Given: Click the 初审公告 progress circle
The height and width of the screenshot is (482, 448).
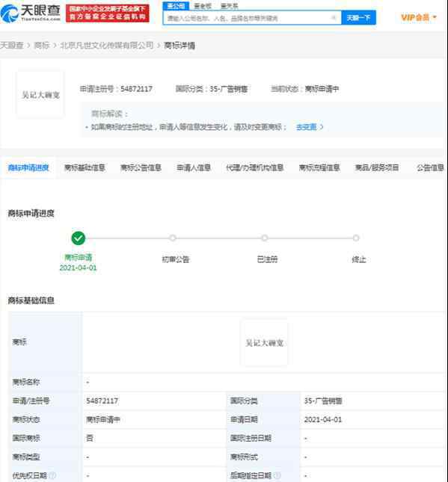Looking at the screenshot, I should click(173, 238).
